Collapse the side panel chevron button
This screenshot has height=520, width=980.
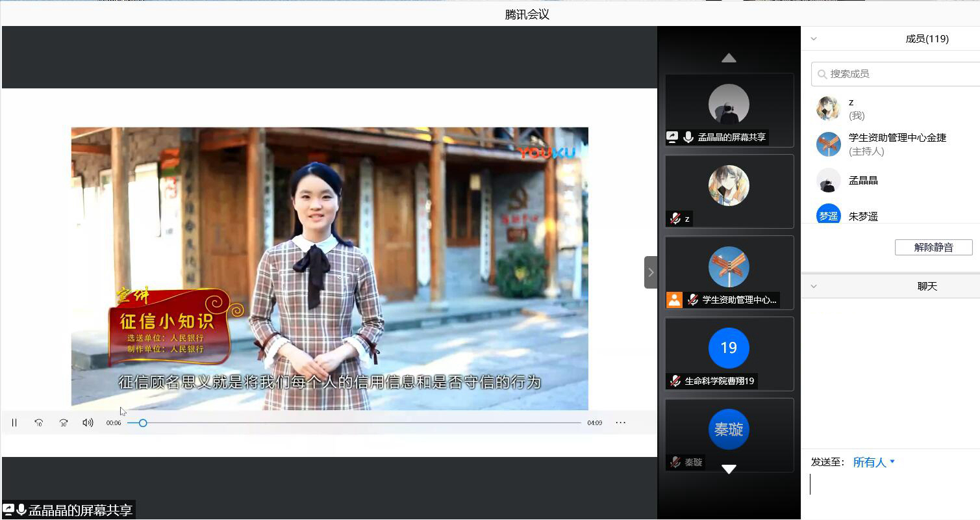pyautogui.click(x=651, y=272)
